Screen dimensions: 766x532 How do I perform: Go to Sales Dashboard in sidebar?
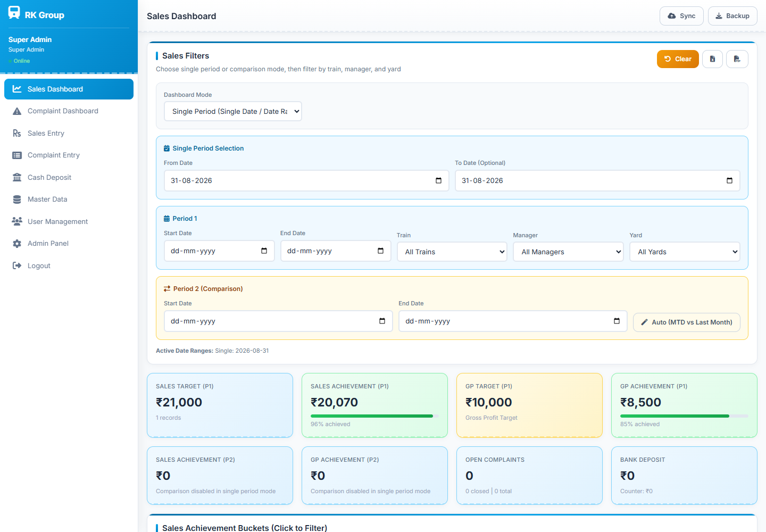69,89
